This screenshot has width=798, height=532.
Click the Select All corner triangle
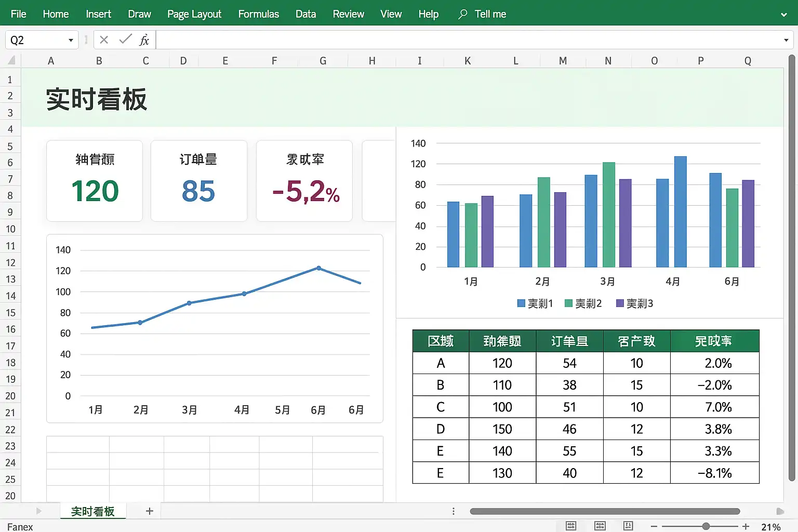point(11,61)
